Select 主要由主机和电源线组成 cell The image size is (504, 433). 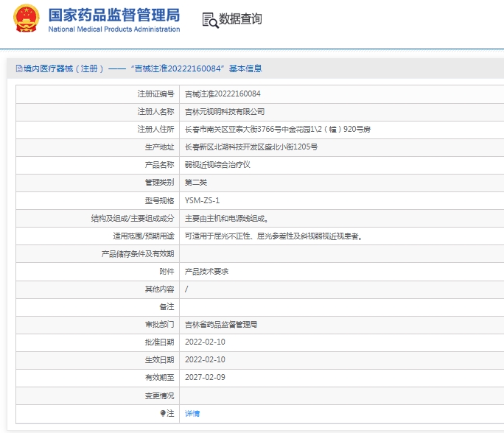coord(226,219)
